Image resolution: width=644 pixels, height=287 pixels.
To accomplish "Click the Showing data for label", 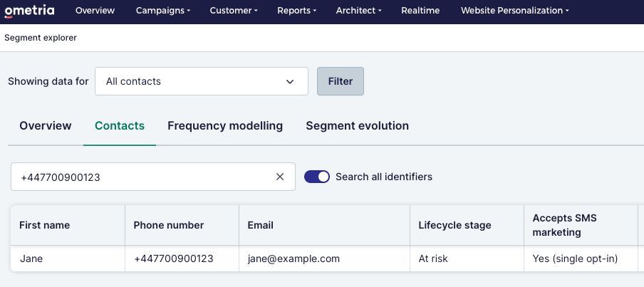I will pos(48,81).
